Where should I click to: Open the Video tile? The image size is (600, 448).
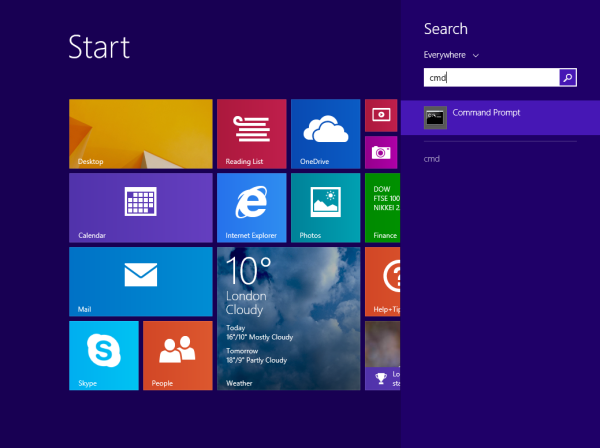[x=381, y=115]
